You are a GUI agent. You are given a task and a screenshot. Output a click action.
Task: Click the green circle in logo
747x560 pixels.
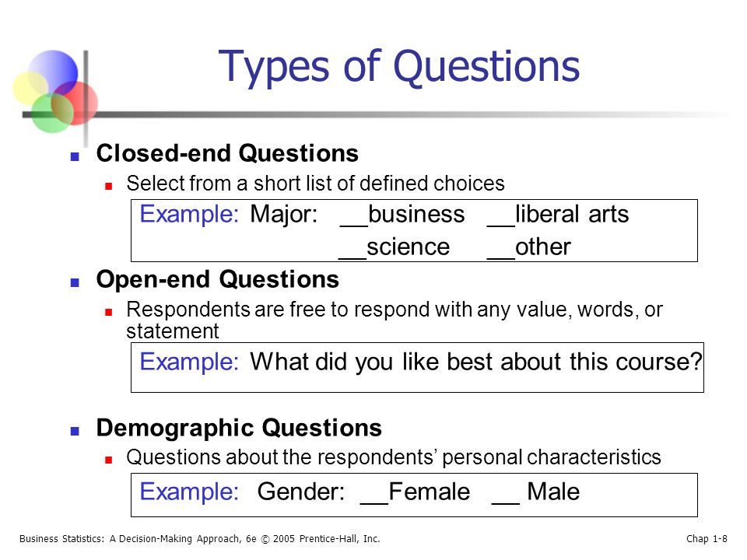[x=52, y=113]
